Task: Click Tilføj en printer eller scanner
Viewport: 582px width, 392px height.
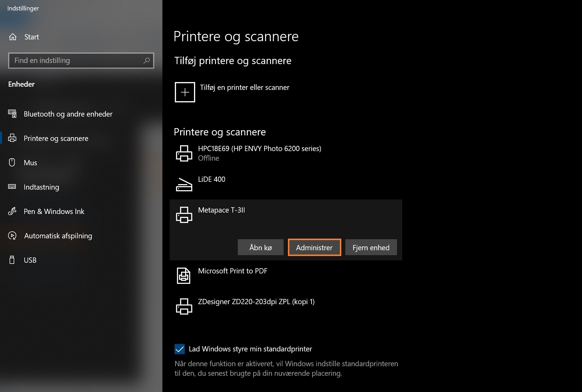Action: coord(244,87)
